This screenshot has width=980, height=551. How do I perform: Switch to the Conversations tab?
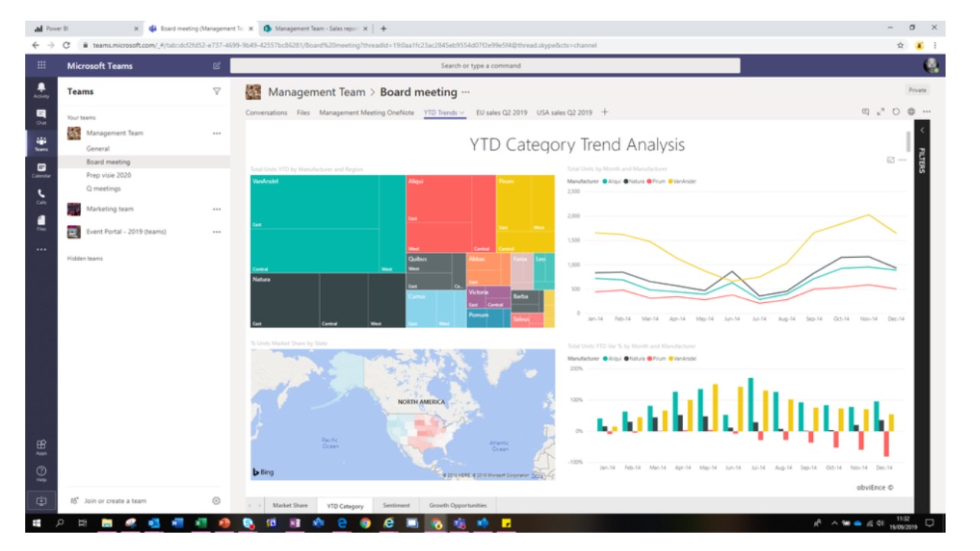point(266,112)
